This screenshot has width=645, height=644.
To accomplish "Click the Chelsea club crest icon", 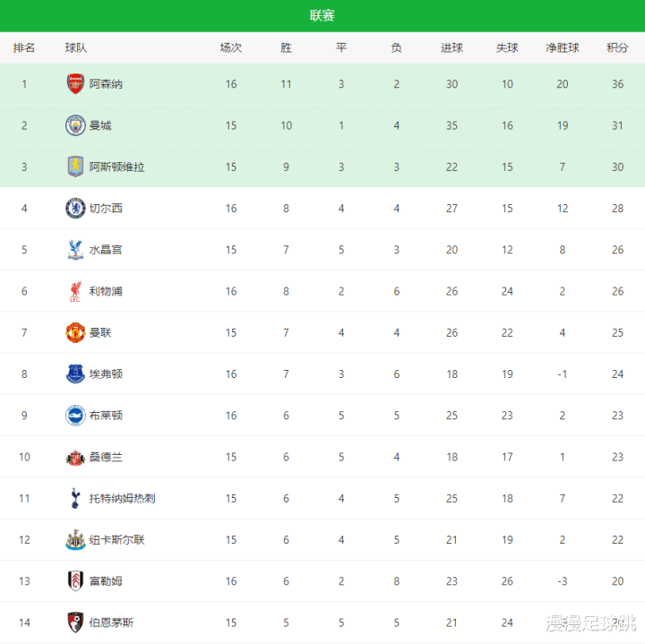I will (x=75, y=209).
